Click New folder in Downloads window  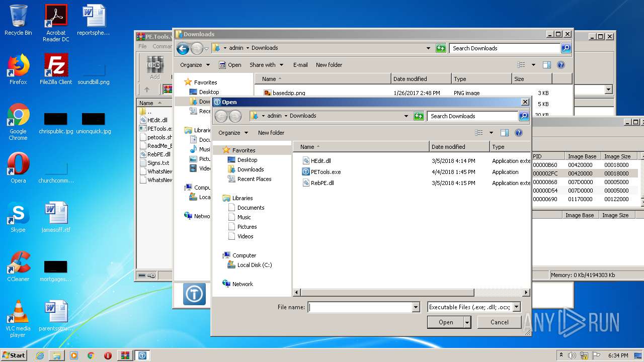click(x=329, y=65)
